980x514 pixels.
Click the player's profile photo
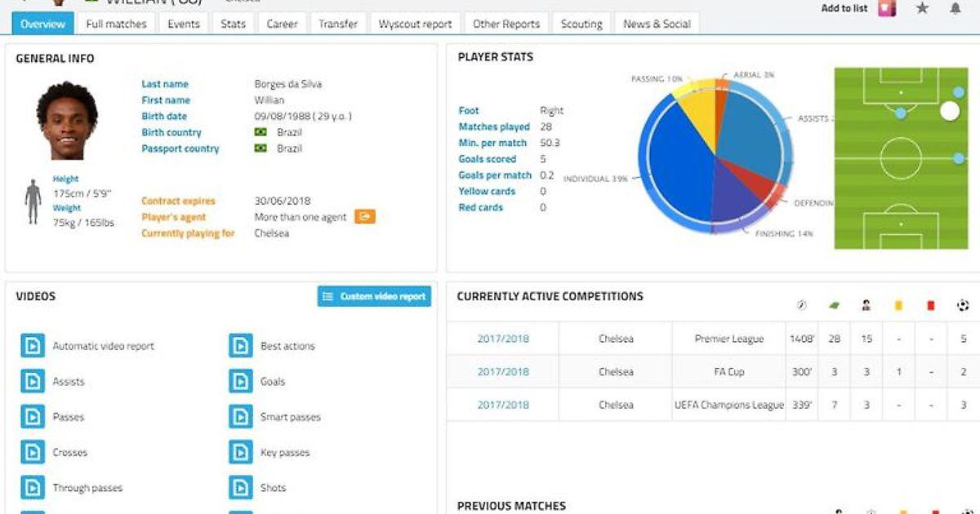pos(66,121)
